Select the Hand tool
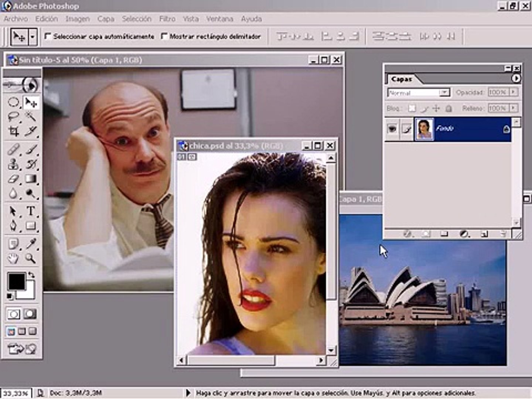Screen dimensions: 532x399 (13, 258)
